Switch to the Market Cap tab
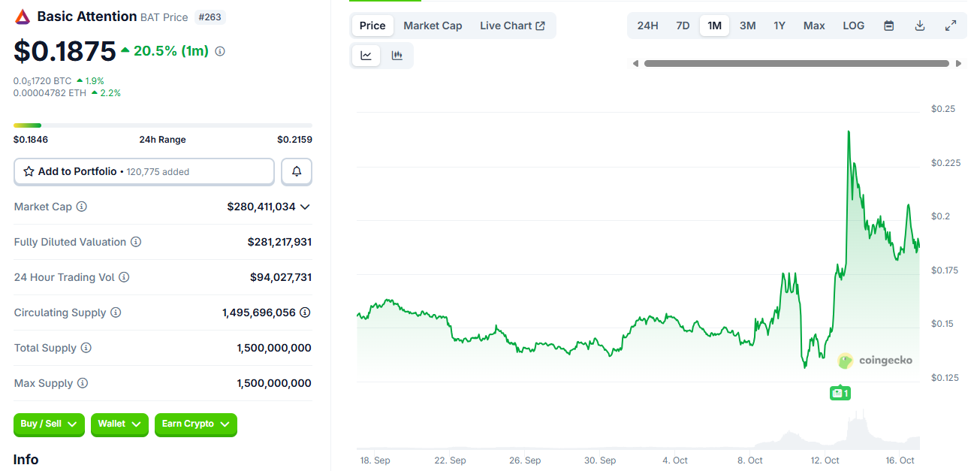This screenshot has width=980, height=471. point(433,26)
